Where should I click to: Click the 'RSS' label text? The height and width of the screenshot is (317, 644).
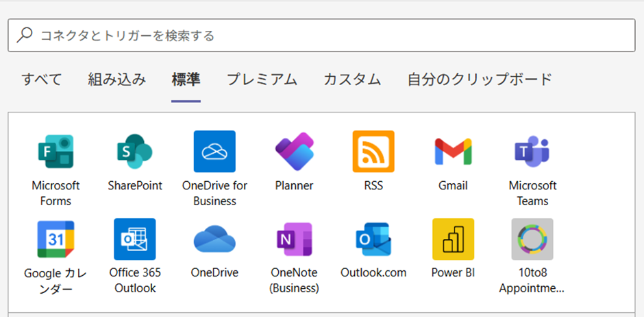(373, 186)
